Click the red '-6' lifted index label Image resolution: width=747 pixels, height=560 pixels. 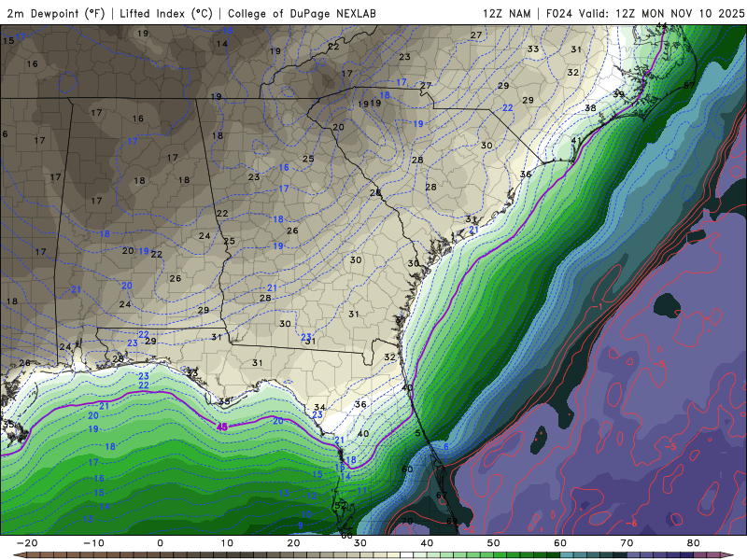pos(631,524)
